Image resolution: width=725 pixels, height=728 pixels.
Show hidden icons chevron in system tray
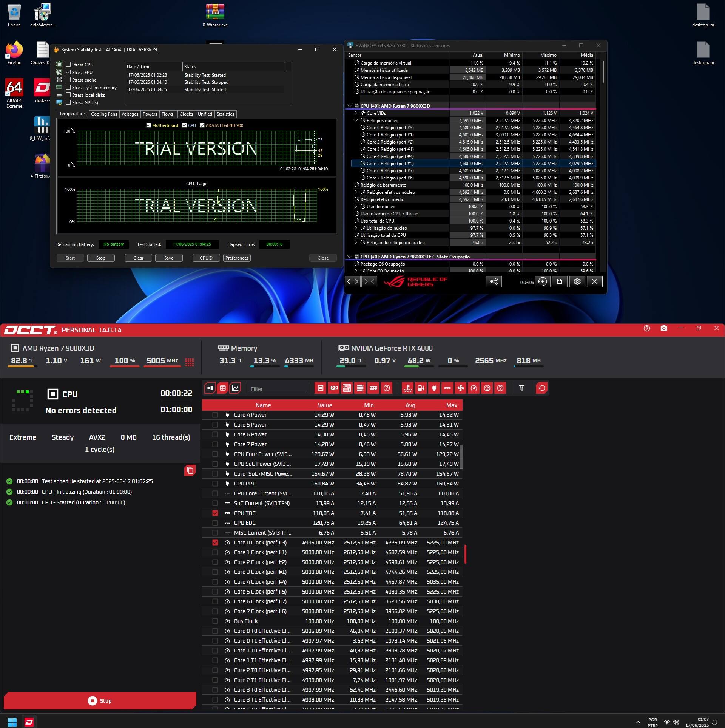[x=638, y=722]
